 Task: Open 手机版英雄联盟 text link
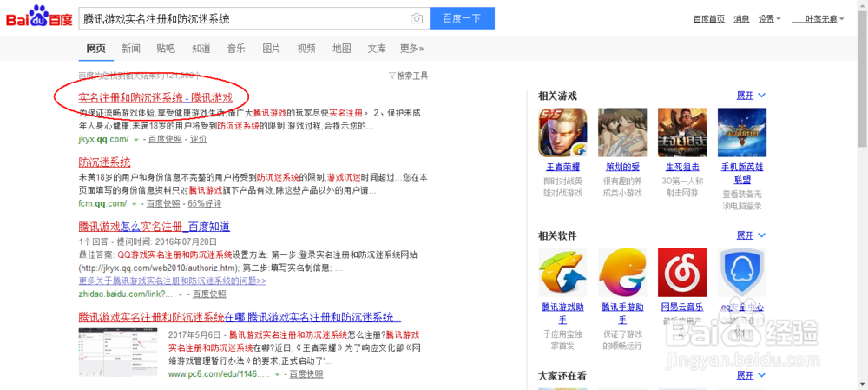pos(742,174)
